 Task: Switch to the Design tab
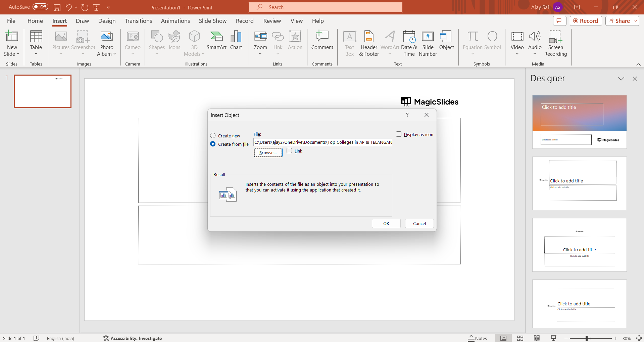tap(107, 21)
